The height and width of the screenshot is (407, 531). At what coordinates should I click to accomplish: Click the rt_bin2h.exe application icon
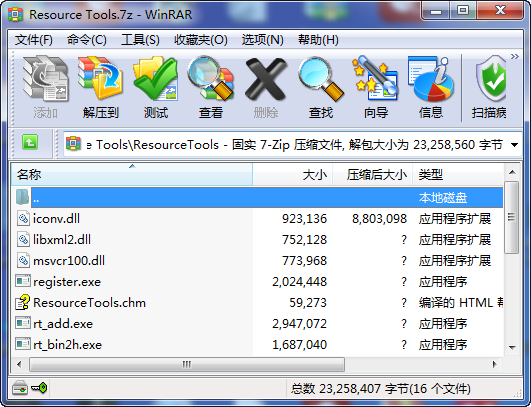pyautogui.click(x=23, y=344)
